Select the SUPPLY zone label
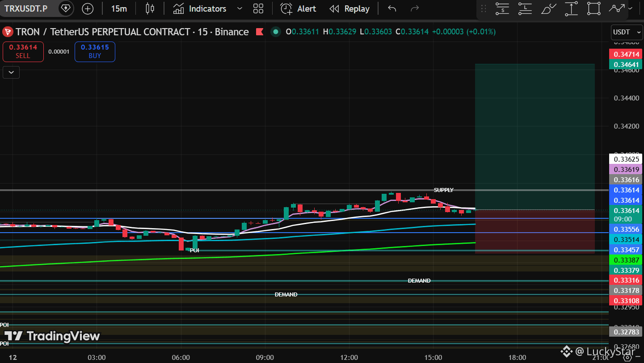644x363 pixels. pos(444,190)
